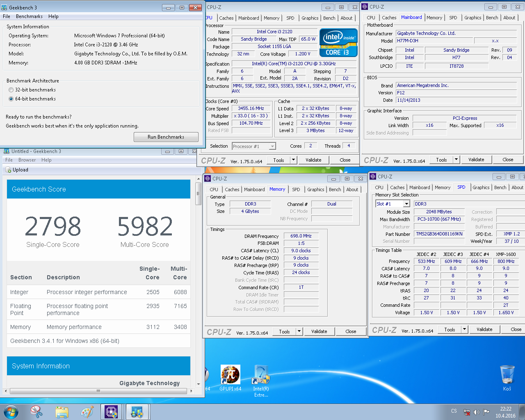The image size is (525, 420).
Task: Select the Koš recycle bin icon
Action: pos(507,378)
